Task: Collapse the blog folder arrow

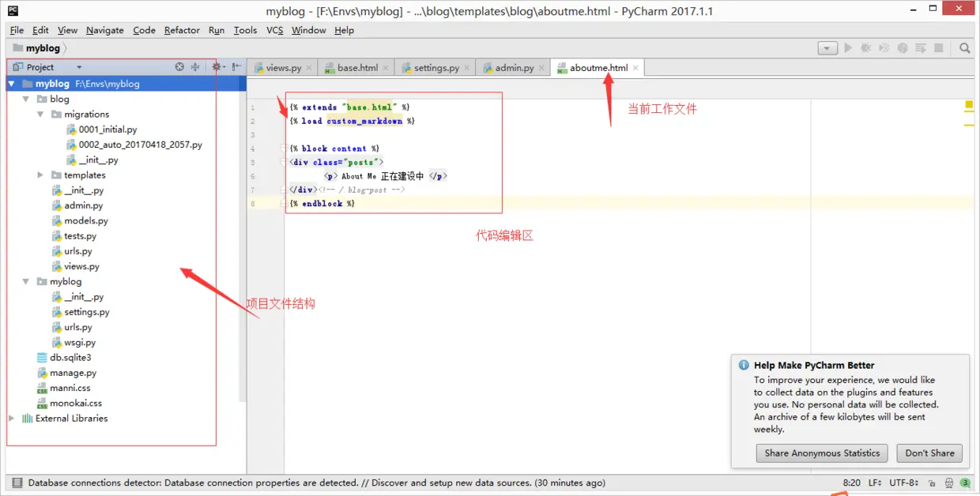Action: pyautogui.click(x=26, y=100)
